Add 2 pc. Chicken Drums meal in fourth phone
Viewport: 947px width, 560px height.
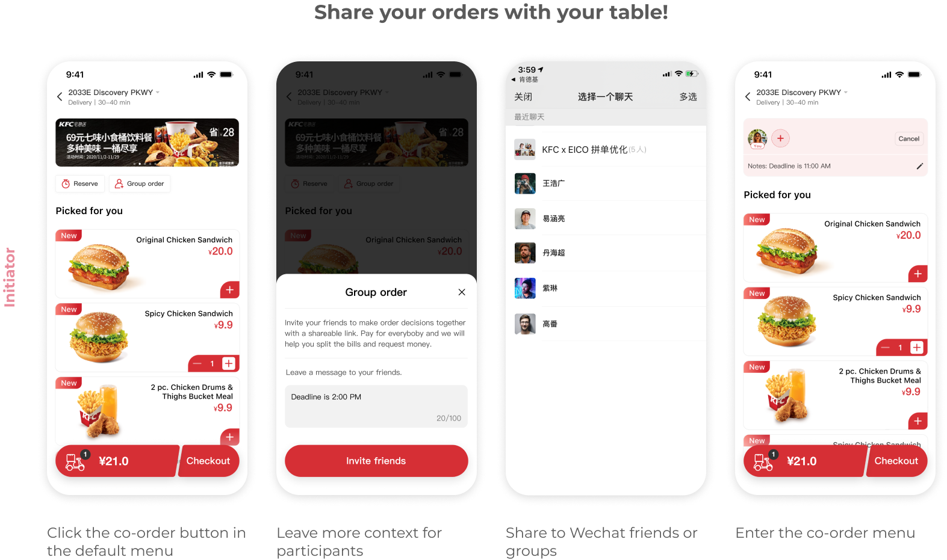click(918, 421)
